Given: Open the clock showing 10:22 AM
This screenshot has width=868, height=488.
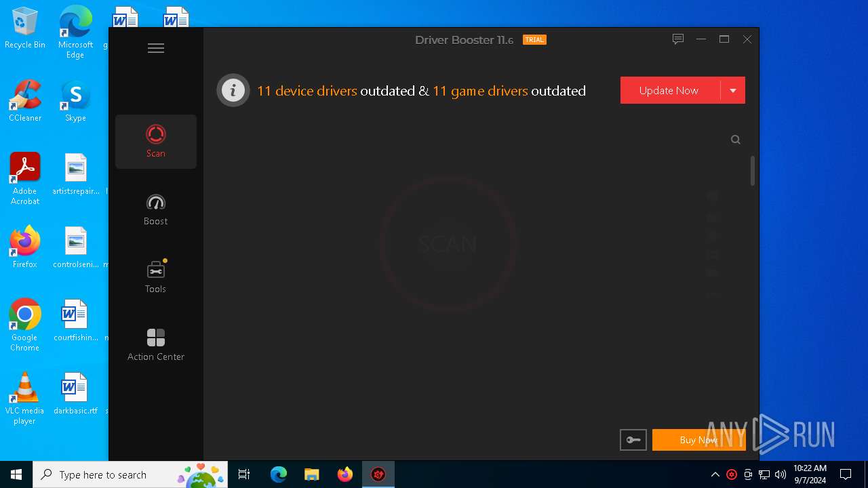Looking at the screenshot, I should pyautogui.click(x=810, y=474).
